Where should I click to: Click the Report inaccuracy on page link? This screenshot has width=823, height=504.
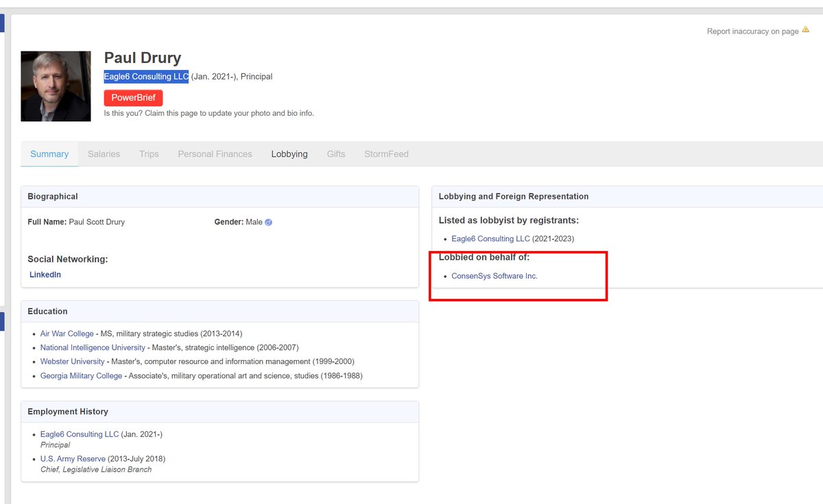[752, 32]
